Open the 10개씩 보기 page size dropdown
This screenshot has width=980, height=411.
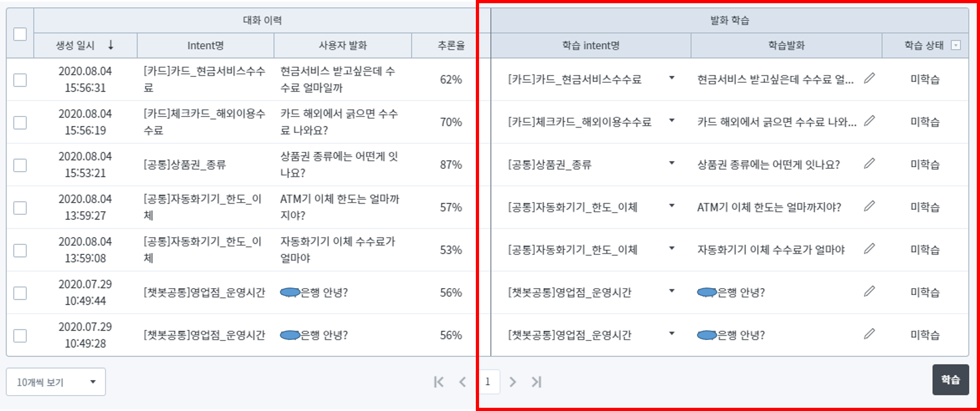[x=56, y=382]
